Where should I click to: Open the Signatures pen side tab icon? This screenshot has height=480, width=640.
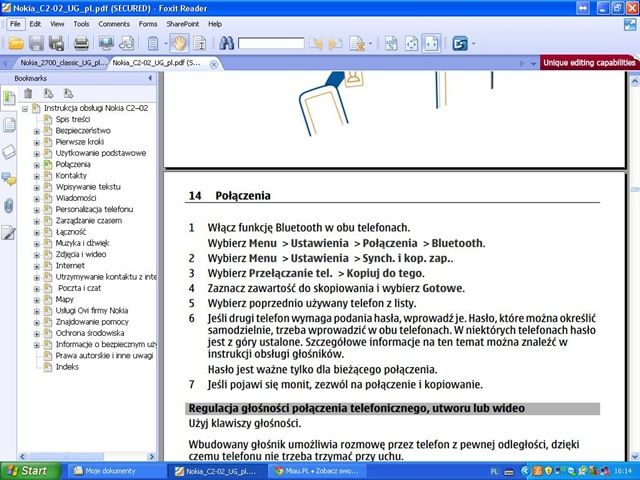point(9,233)
